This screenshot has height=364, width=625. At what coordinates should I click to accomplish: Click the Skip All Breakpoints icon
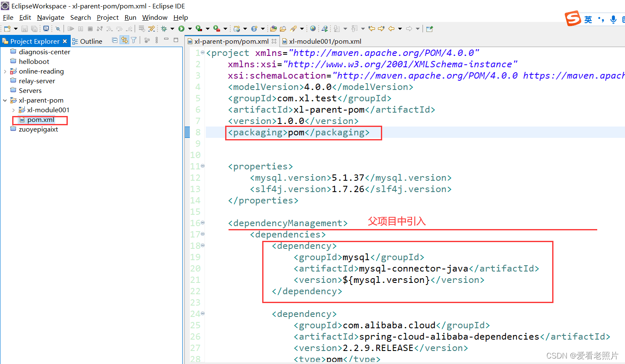58,29
